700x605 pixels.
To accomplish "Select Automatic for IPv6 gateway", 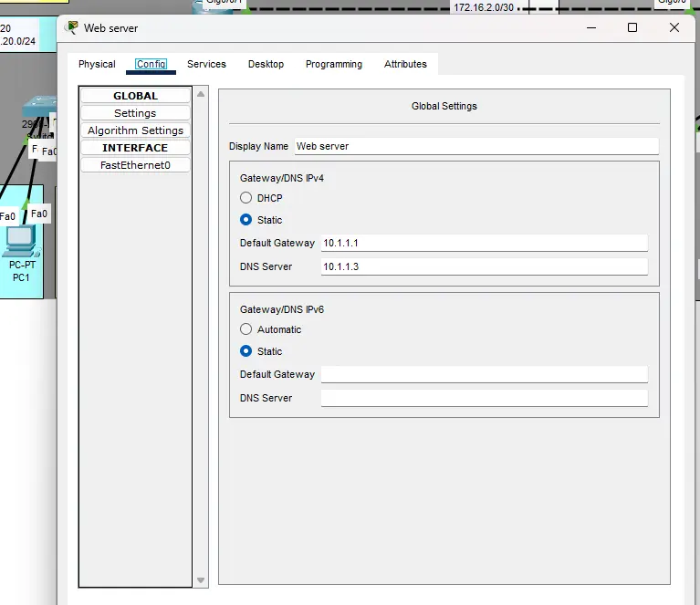I will point(246,329).
